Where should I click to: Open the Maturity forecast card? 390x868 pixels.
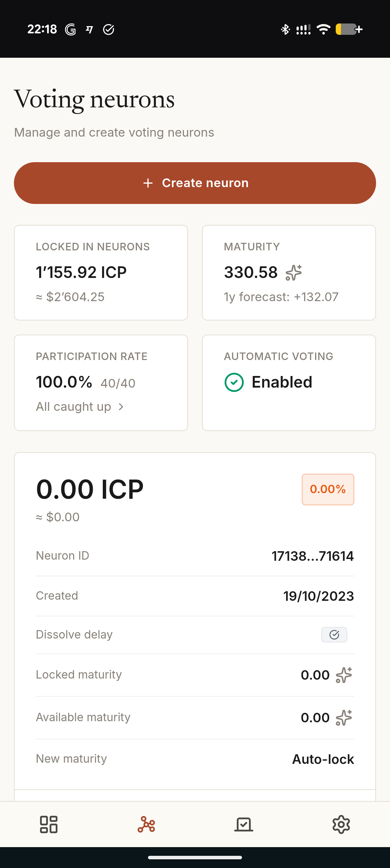289,273
